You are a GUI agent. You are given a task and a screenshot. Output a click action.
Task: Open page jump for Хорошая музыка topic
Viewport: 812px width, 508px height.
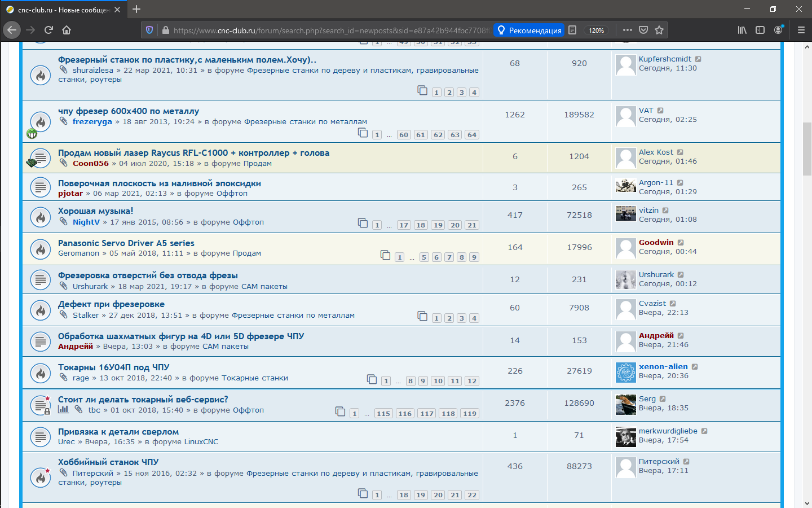pyautogui.click(x=363, y=223)
